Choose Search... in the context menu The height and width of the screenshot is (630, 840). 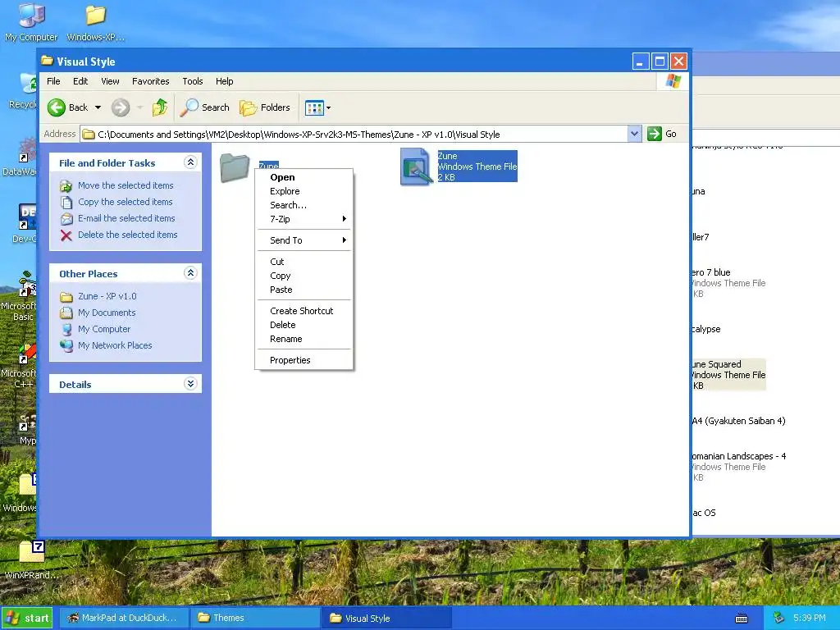click(x=304, y=205)
